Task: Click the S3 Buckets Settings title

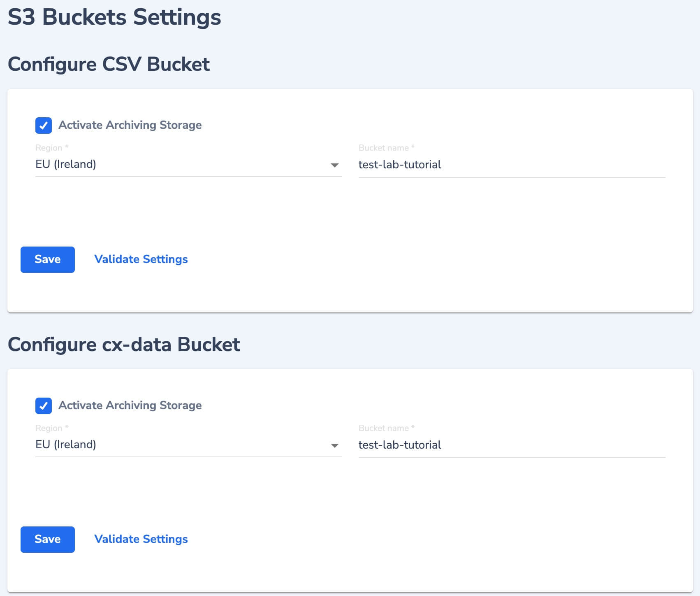Action: coord(114,17)
